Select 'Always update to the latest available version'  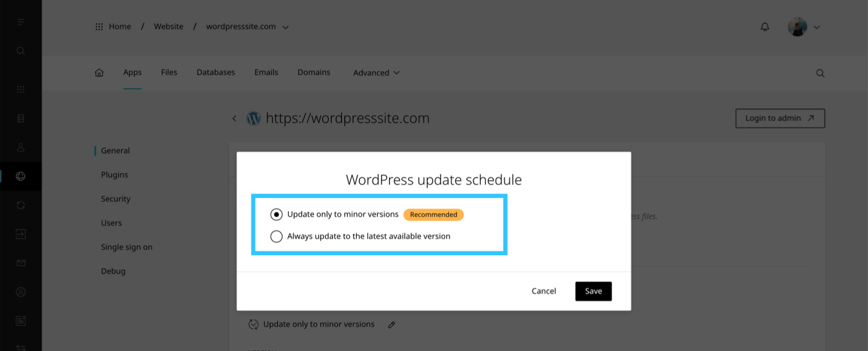pyautogui.click(x=277, y=236)
